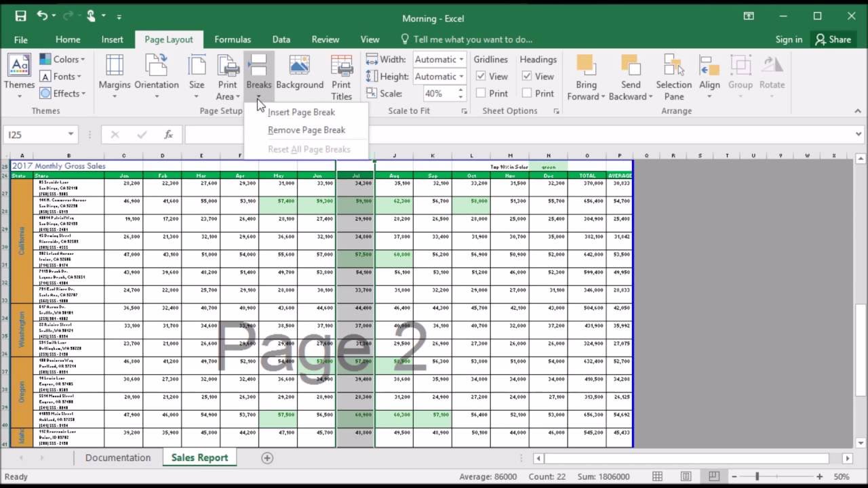Open the Print Titles icon
This screenshot has height=488, width=868.
coord(342,66)
